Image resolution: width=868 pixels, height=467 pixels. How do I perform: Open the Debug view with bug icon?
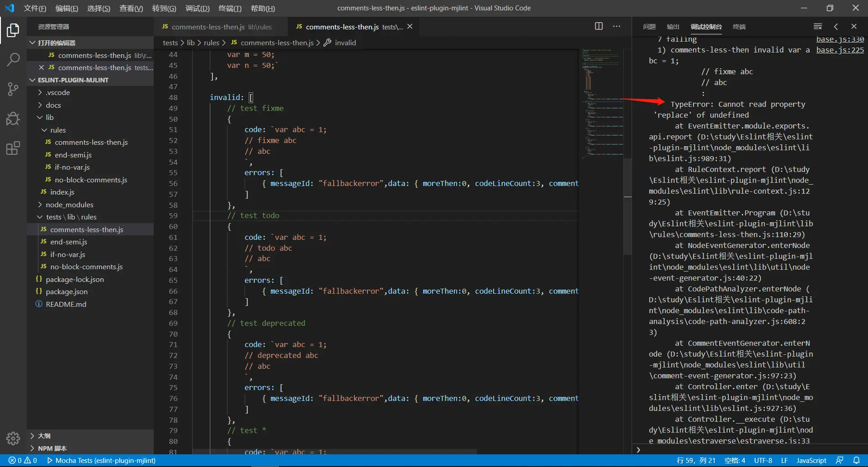point(13,119)
